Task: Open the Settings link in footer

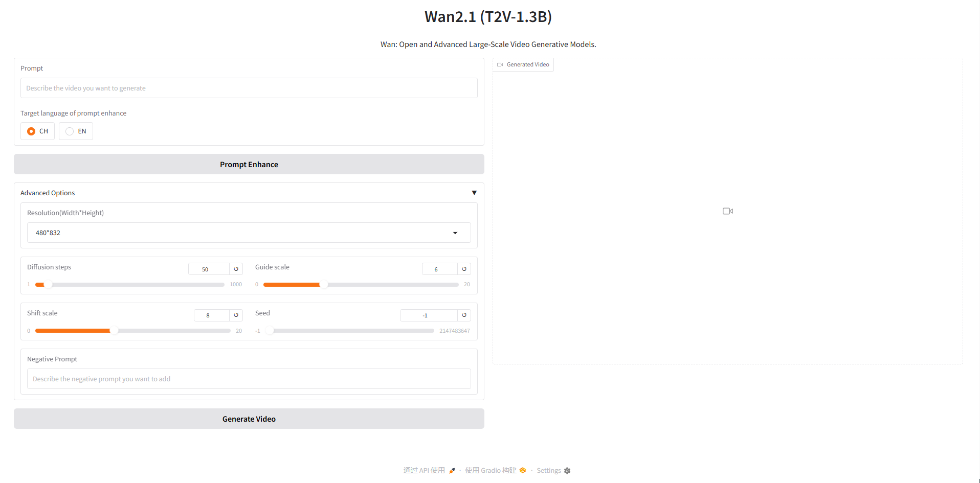Action: [x=553, y=470]
